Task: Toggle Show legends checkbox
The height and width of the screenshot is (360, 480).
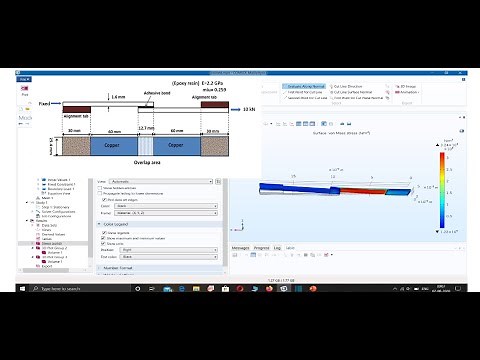Action: pos(104,233)
